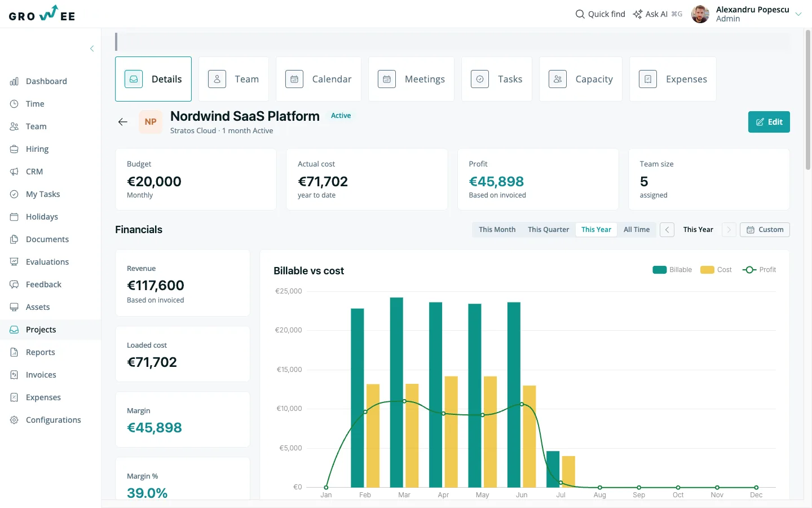Click the CRM megaphone icon
812x508 pixels.
14,172
